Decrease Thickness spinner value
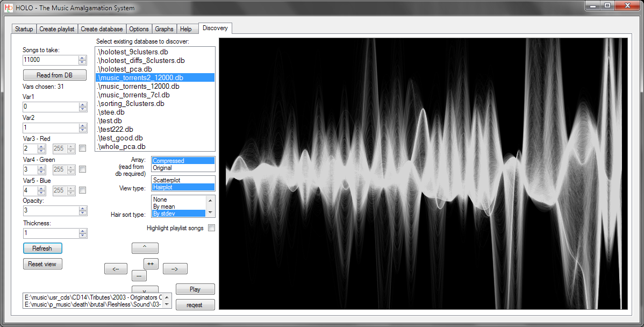 83,236
